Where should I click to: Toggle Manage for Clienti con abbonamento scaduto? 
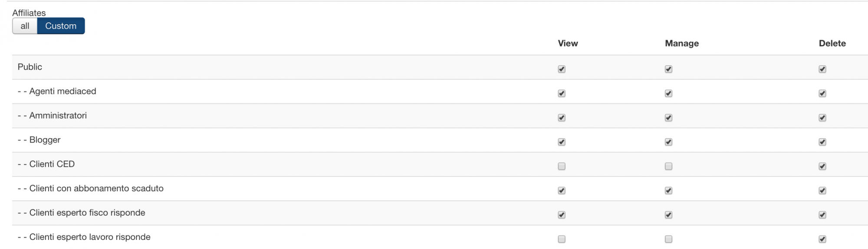point(668,191)
